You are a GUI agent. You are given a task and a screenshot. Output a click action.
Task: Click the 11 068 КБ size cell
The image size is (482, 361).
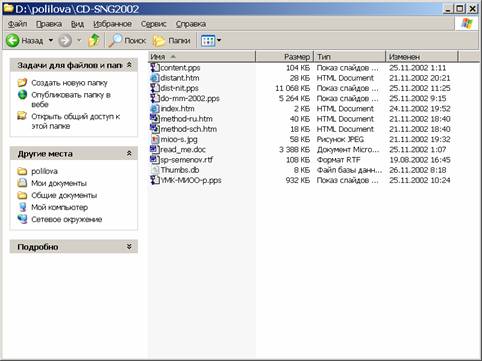pyautogui.click(x=292, y=88)
